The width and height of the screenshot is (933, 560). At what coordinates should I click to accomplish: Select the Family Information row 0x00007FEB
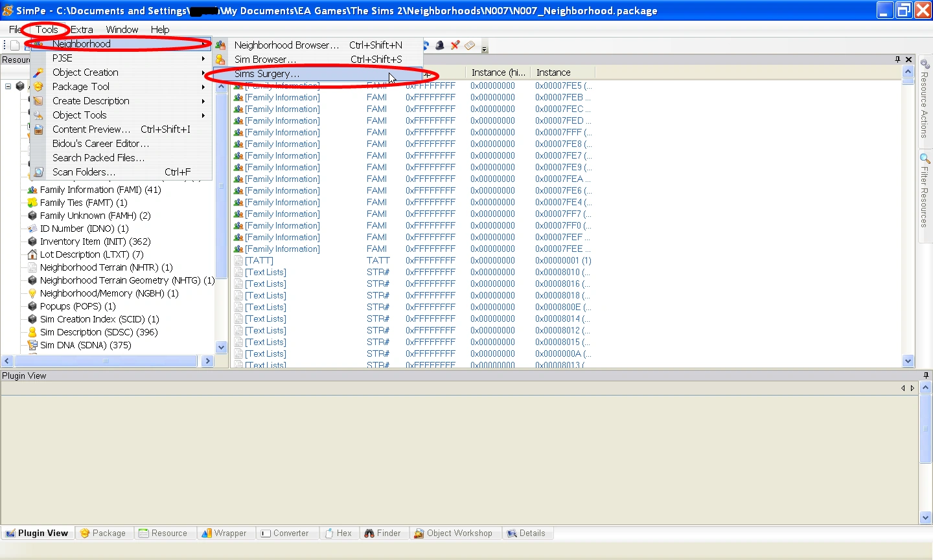pyautogui.click(x=413, y=97)
